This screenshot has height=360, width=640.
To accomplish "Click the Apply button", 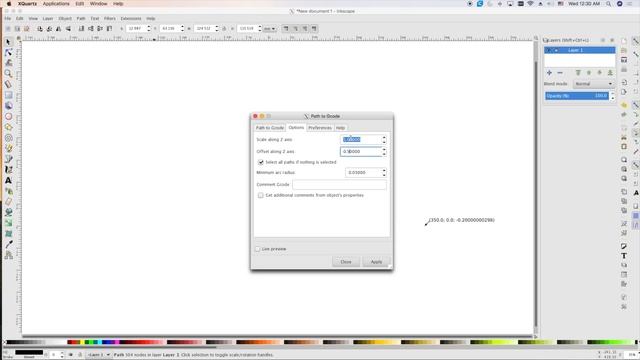I will (376, 262).
